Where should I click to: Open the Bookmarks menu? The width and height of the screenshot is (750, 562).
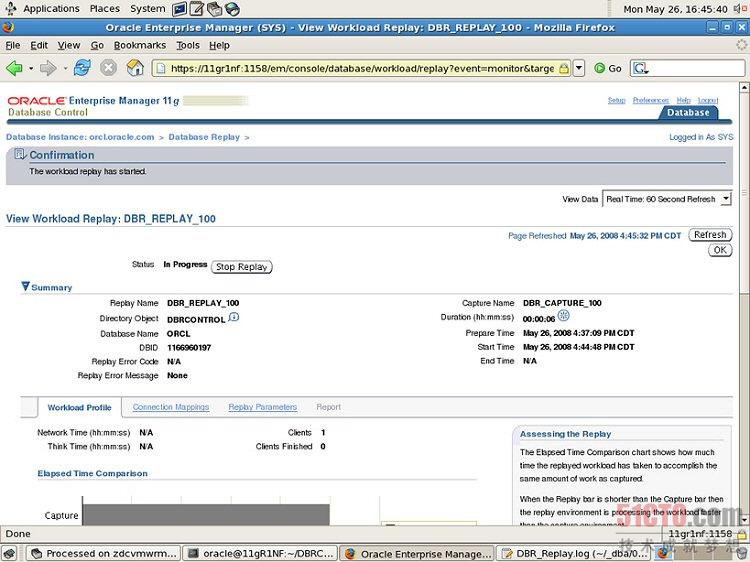(x=139, y=45)
